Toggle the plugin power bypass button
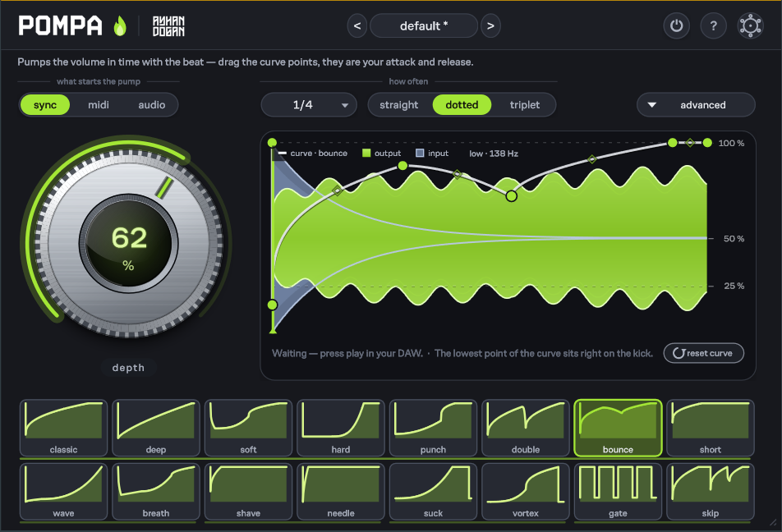Viewport: 782px width, 532px height. pos(676,25)
